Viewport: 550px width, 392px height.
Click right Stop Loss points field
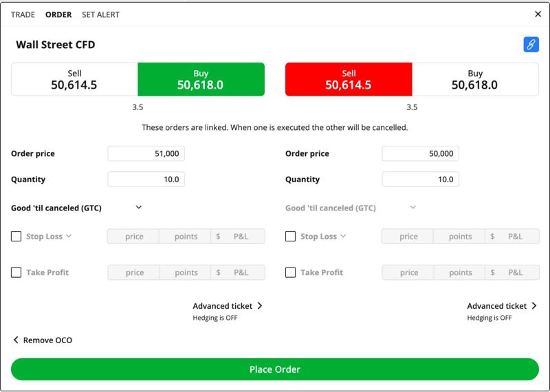(x=459, y=237)
